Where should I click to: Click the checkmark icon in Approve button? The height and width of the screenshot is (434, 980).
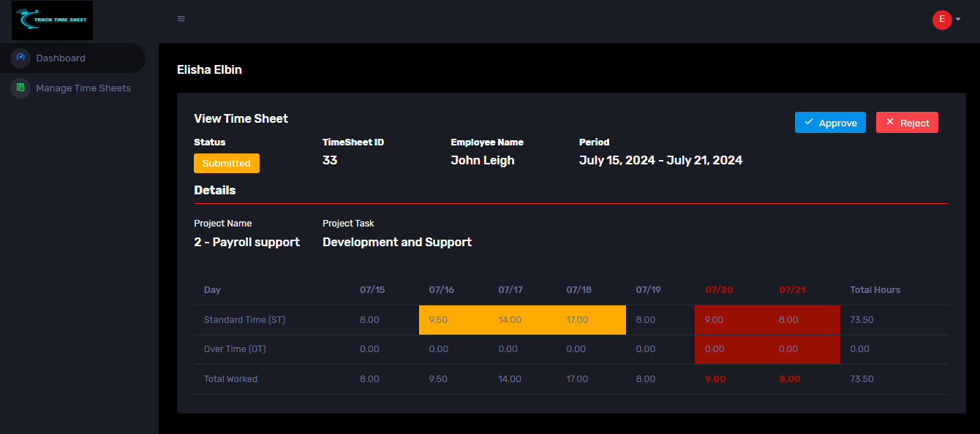click(x=809, y=122)
